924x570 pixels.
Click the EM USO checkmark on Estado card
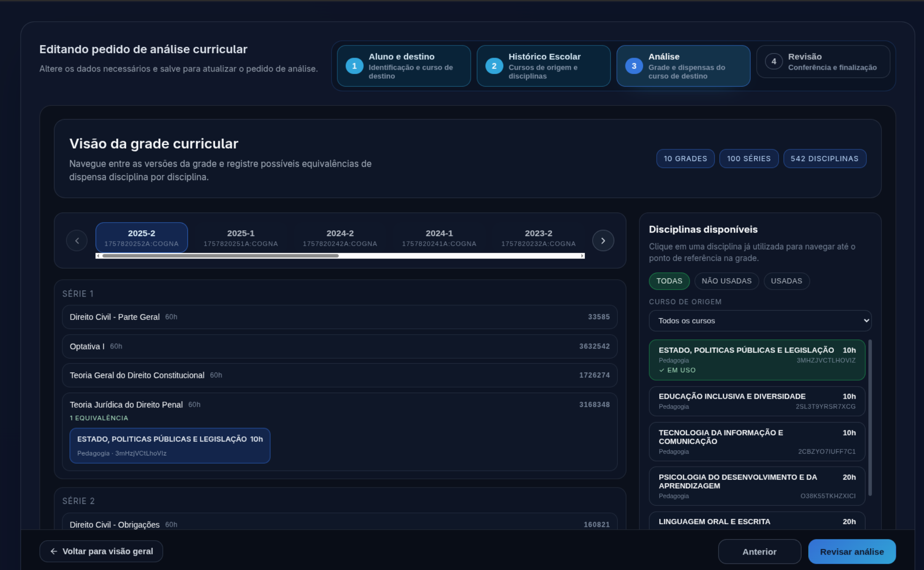click(661, 370)
